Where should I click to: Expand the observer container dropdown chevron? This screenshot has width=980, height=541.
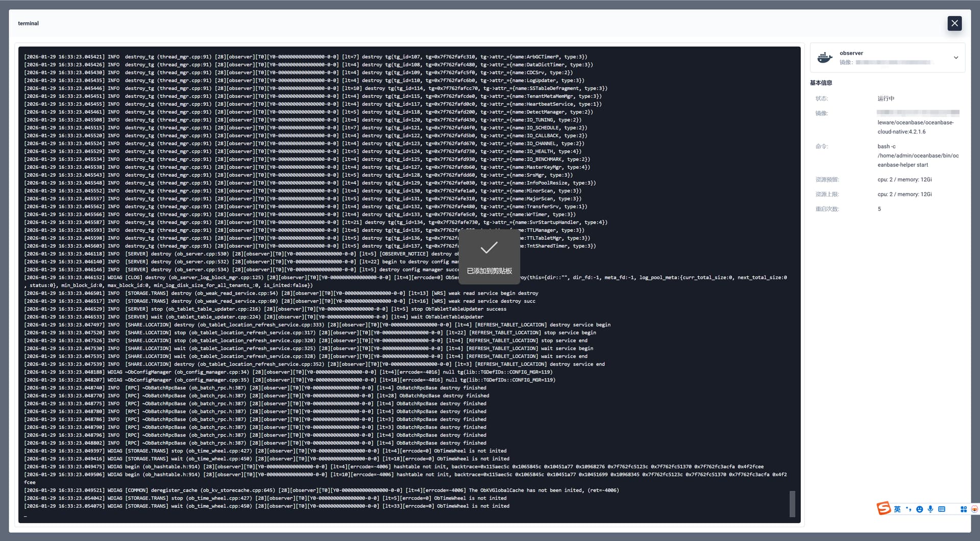coord(956,58)
